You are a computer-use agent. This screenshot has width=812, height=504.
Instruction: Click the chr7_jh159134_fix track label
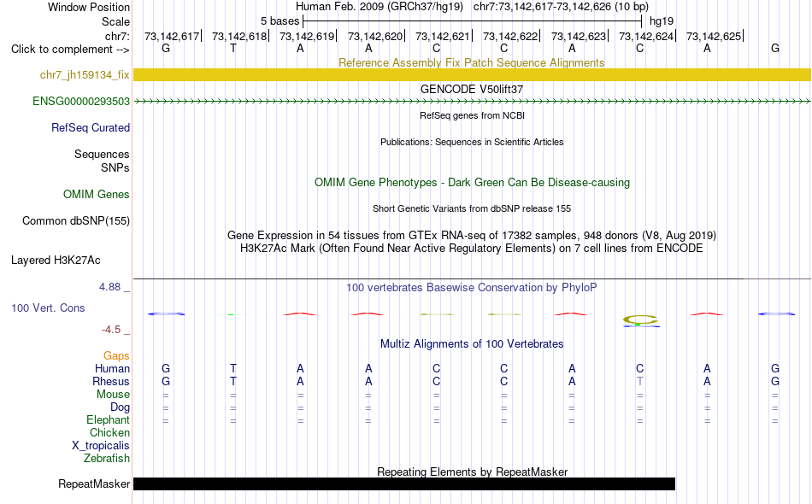click(85, 75)
